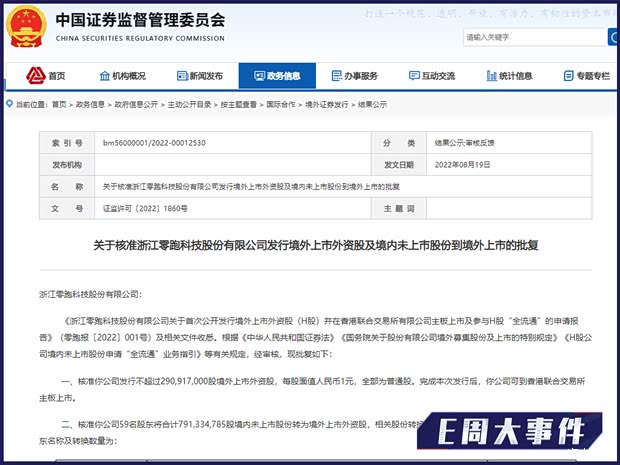Click the bold article headline 关于核准浙江零跑科技
Viewport: 620px width, 465px height.
(x=316, y=246)
